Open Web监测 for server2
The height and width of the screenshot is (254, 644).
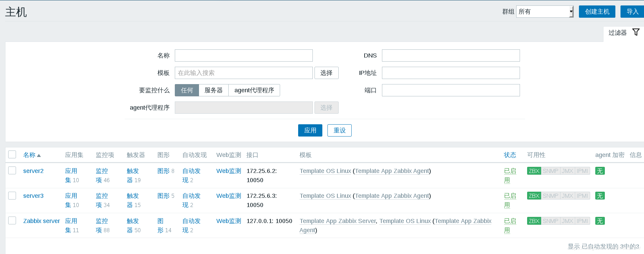(229, 171)
